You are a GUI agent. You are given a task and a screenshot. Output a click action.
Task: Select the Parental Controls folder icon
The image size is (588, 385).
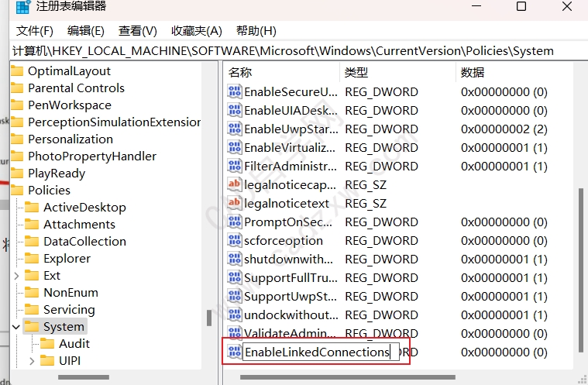(x=17, y=88)
